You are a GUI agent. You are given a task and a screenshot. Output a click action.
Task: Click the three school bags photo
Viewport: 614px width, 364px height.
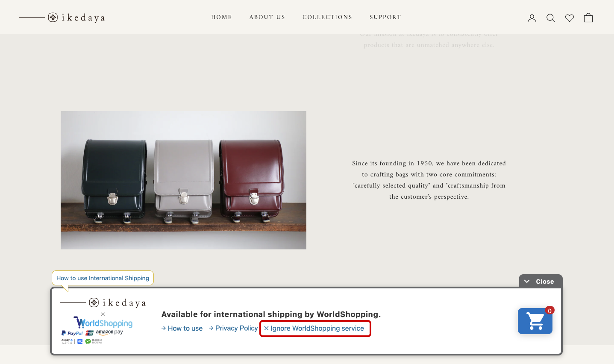pos(183,180)
